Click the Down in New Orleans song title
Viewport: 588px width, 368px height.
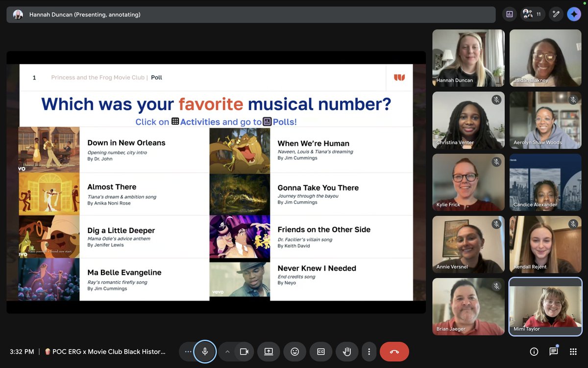tap(126, 143)
